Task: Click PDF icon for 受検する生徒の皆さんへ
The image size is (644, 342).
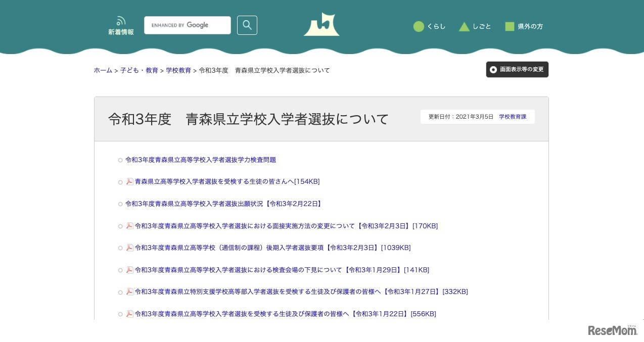Action: 130,182
